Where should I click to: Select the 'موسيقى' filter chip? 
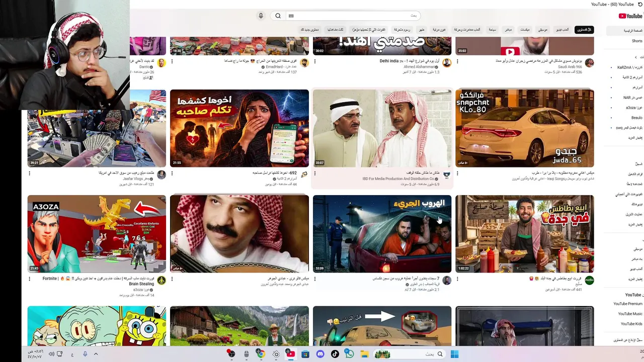click(x=542, y=30)
